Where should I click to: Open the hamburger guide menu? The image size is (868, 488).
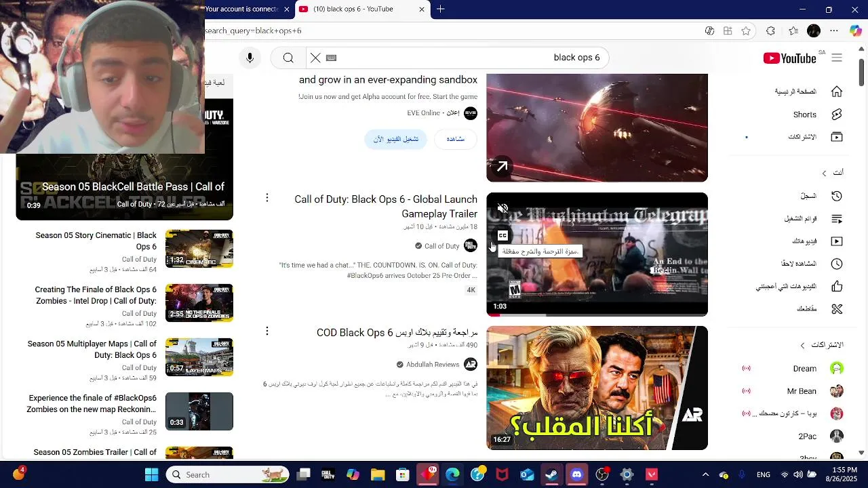click(837, 58)
